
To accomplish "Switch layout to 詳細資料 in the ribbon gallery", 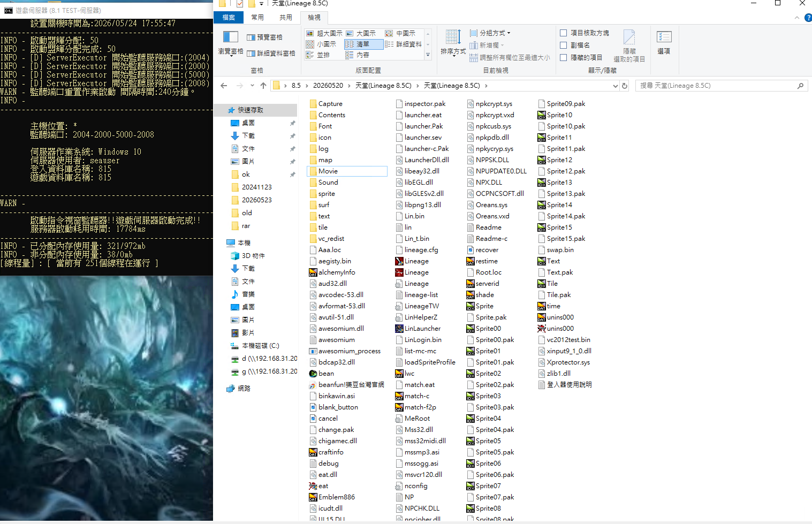I will coord(404,44).
